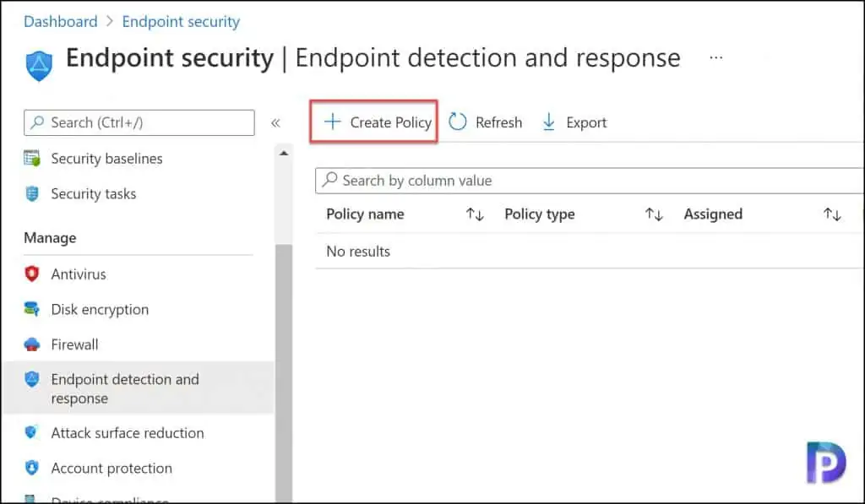Click the Manage section heading

click(x=50, y=238)
